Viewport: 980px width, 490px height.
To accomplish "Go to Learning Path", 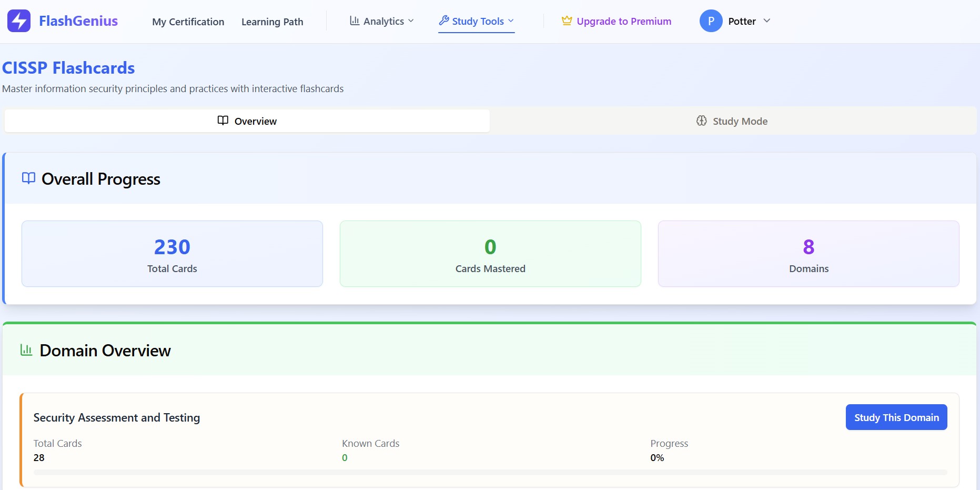I will 272,22.
